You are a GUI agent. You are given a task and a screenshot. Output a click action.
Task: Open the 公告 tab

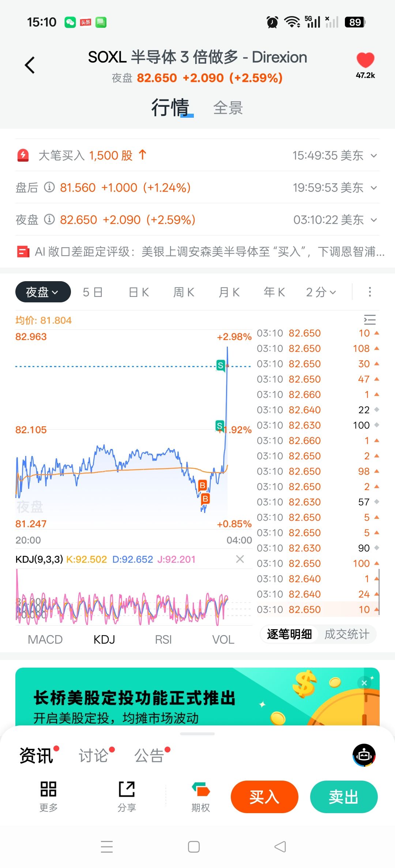tap(149, 755)
